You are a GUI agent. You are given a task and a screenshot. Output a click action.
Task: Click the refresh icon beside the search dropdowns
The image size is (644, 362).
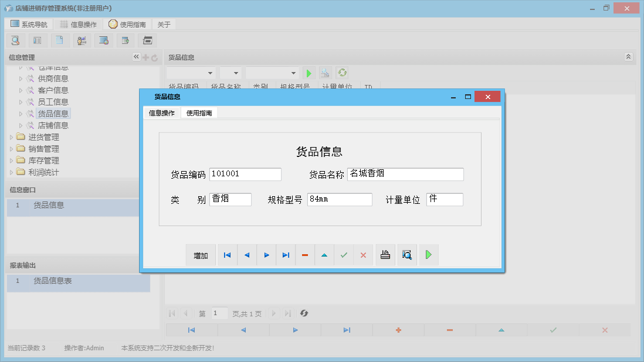(341, 72)
